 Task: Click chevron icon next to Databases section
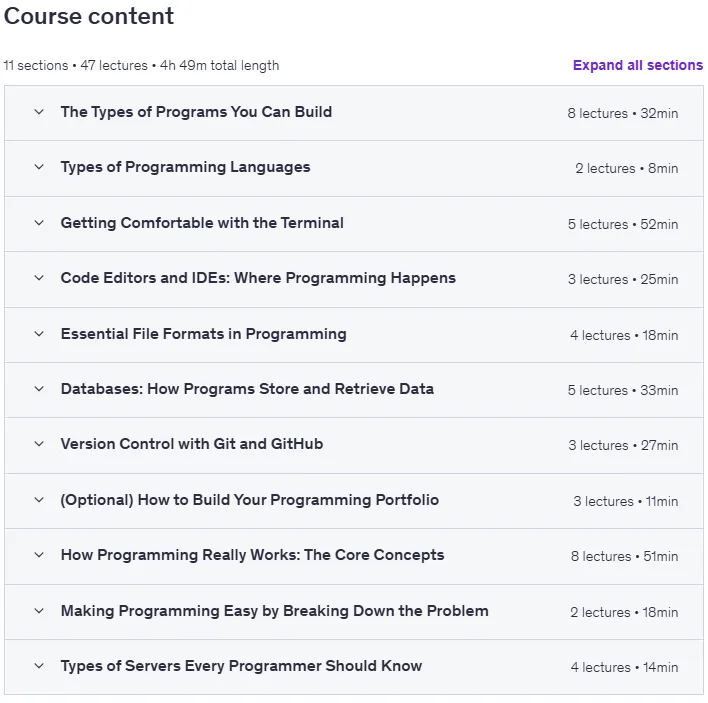pyautogui.click(x=39, y=389)
